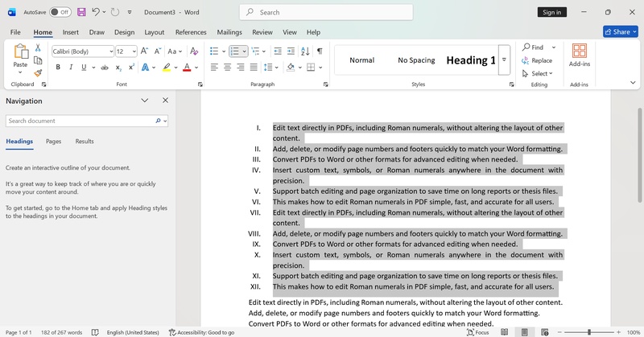Open the numbering list dropdown arrow
644x337 pixels.
point(245,51)
